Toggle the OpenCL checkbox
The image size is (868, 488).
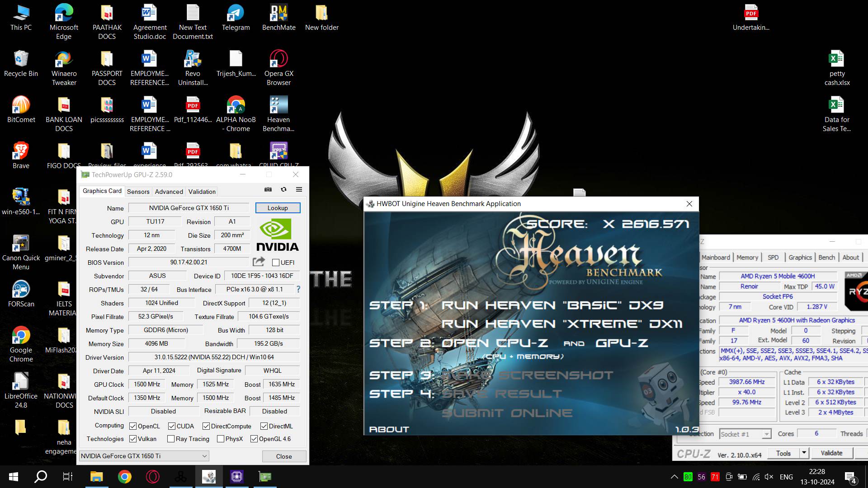pos(133,426)
